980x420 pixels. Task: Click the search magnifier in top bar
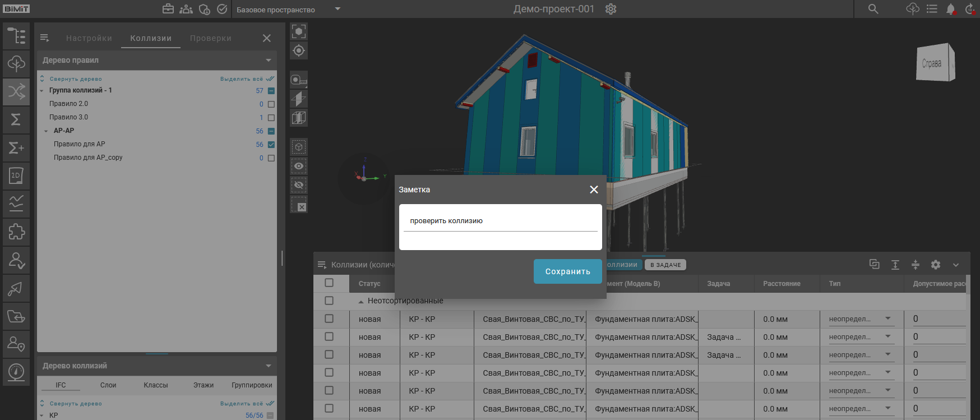coord(873,9)
